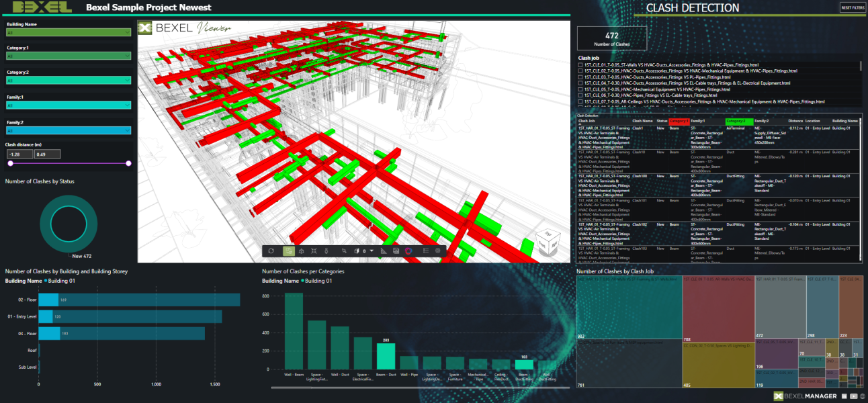Open viewer settings gear icon
This screenshot has width=868, height=403.
click(x=438, y=251)
